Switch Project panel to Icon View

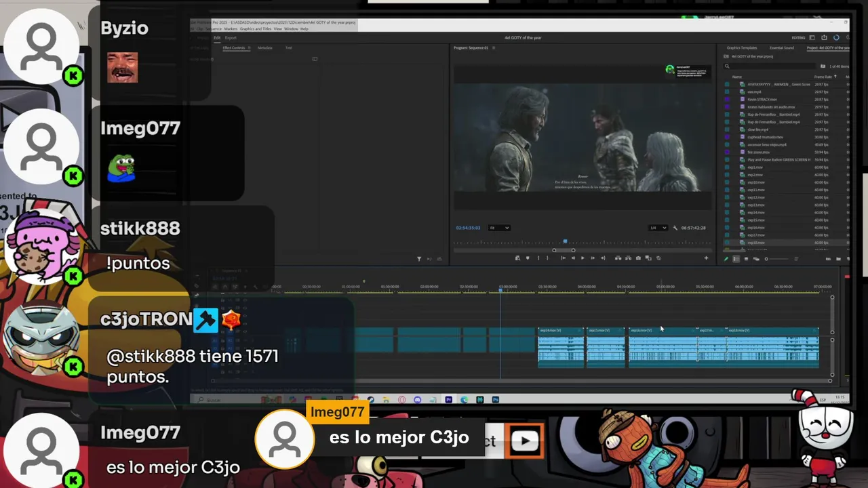point(746,259)
